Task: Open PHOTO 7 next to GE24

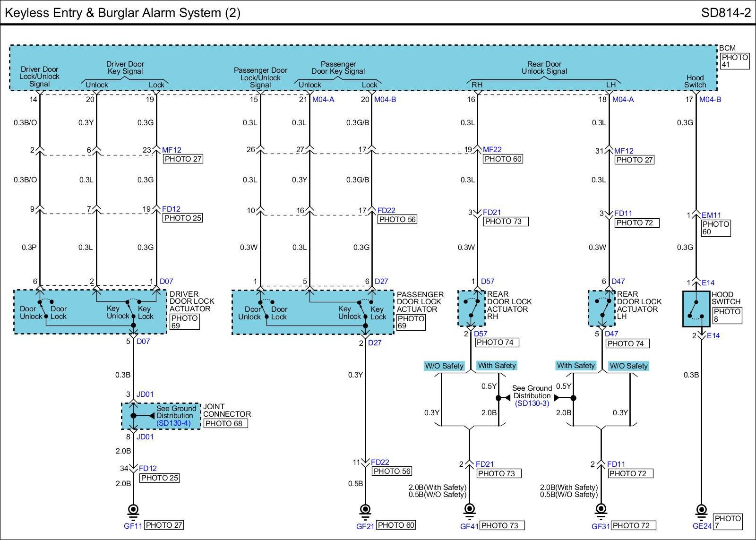Action: [x=728, y=522]
